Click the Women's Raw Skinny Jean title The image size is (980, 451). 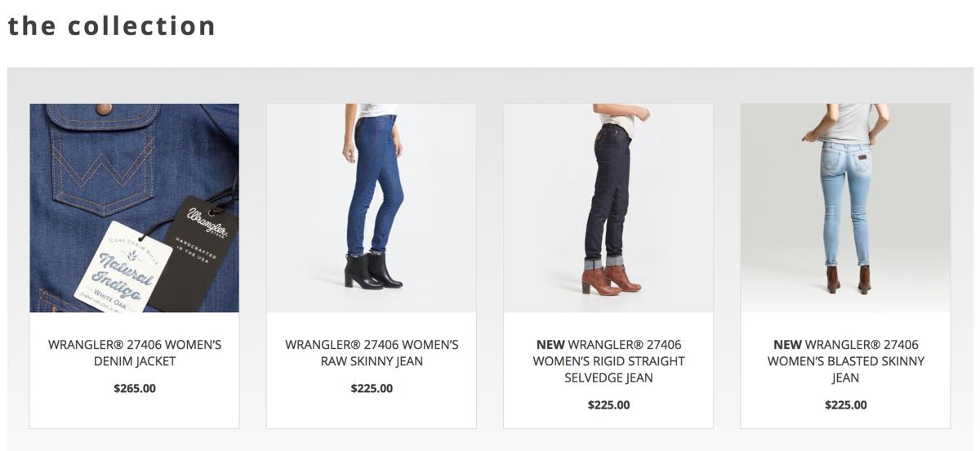click(x=372, y=353)
